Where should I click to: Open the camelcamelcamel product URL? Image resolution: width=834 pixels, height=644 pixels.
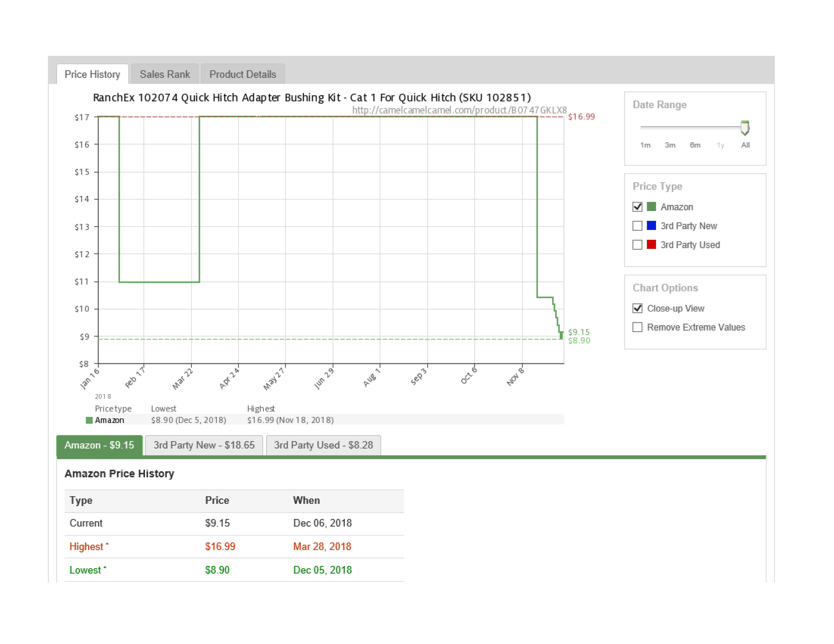tap(459, 110)
